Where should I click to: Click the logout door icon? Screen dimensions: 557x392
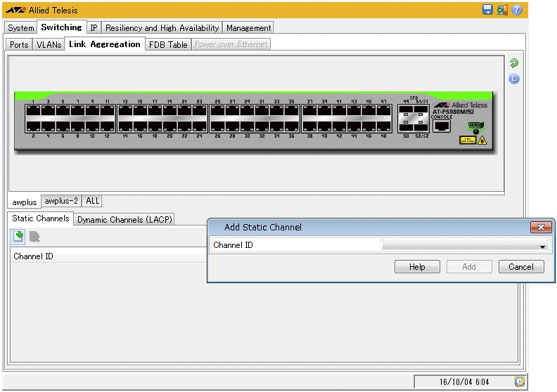[502, 10]
